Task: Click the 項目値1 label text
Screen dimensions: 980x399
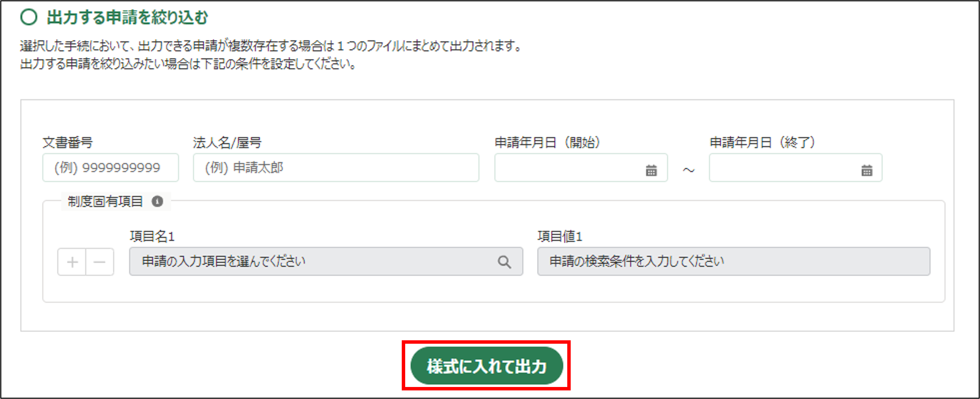Action: point(559,237)
